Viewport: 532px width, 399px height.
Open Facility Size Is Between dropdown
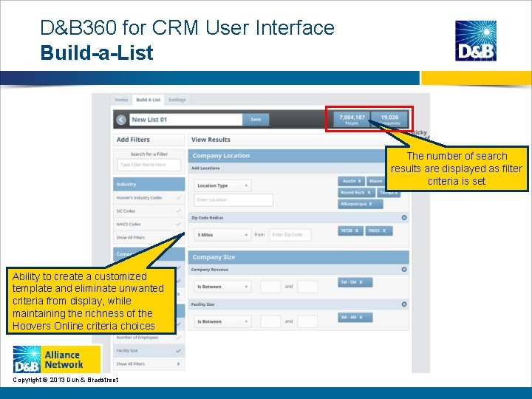pos(222,321)
